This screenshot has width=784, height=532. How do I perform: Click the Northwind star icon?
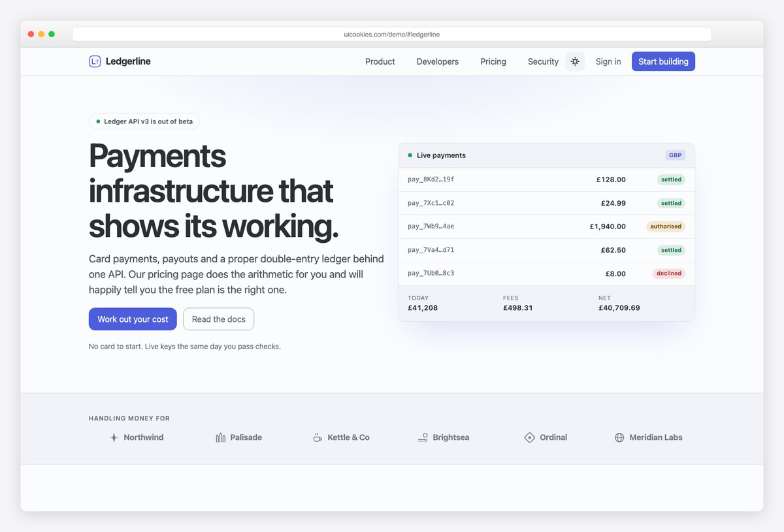pos(114,437)
